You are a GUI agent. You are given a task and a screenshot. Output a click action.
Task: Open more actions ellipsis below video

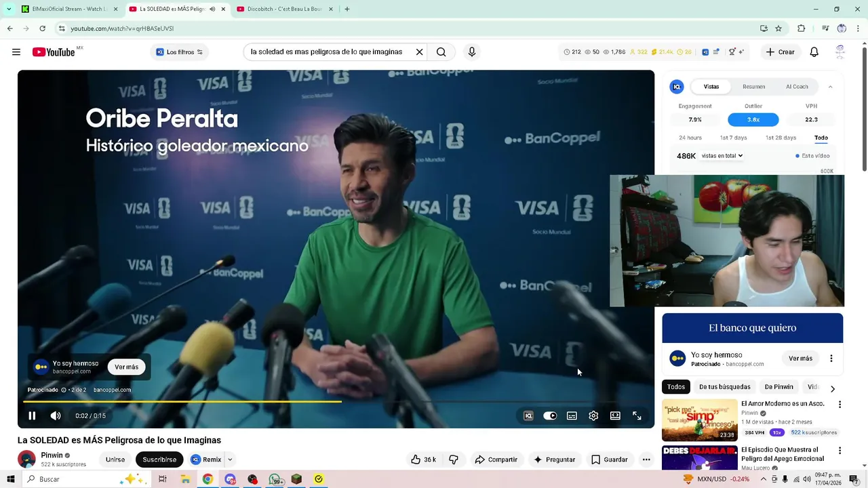click(x=646, y=460)
